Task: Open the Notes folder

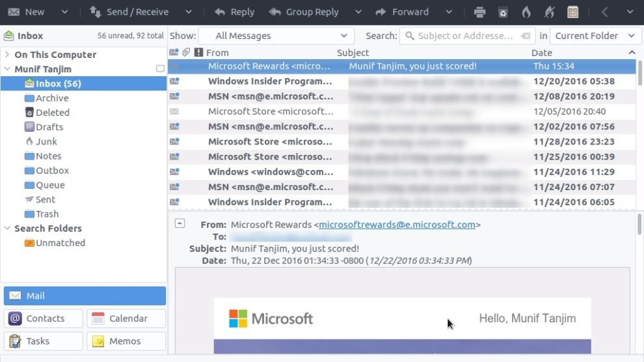Action: point(48,156)
